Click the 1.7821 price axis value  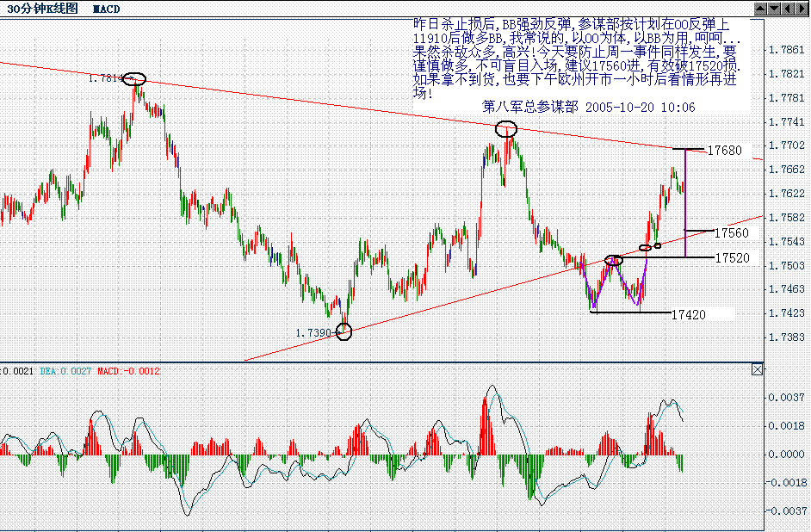pyautogui.click(x=787, y=74)
